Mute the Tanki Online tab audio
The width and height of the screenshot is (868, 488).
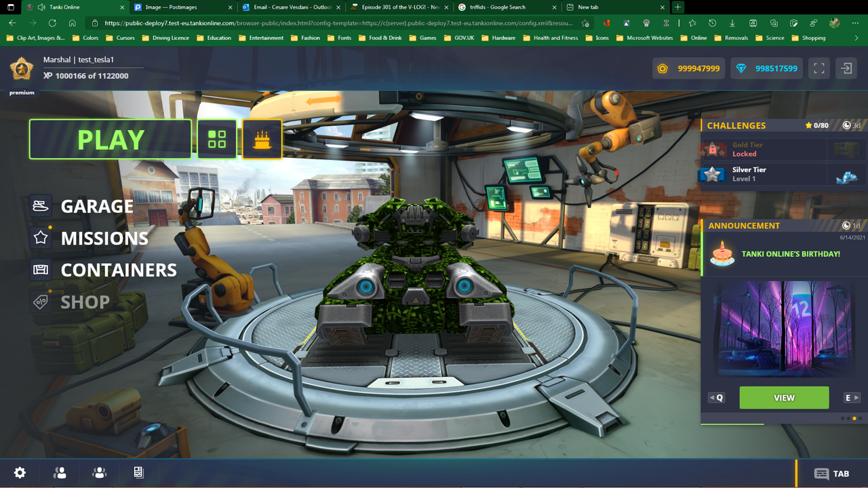coord(42,7)
